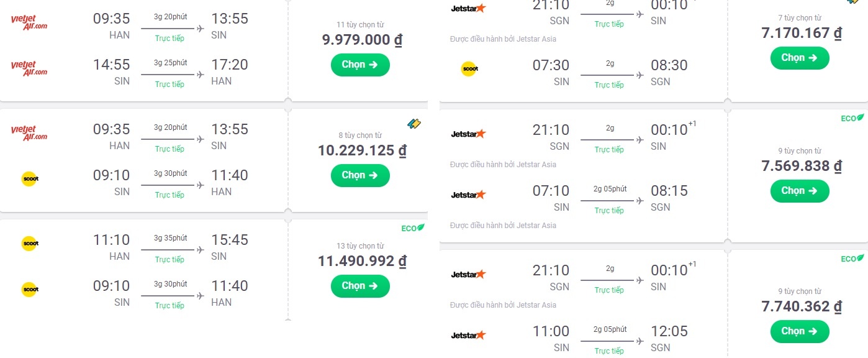Click the ECO badge above the 7.569.838 ₫ price
The height and width of the screenshot is (358, 868).
tap(852, 118)
